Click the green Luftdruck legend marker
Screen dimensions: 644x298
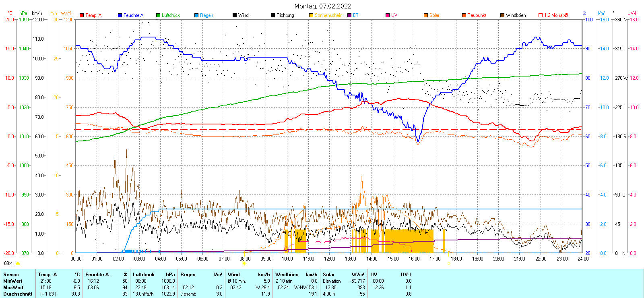pos(158,15)
